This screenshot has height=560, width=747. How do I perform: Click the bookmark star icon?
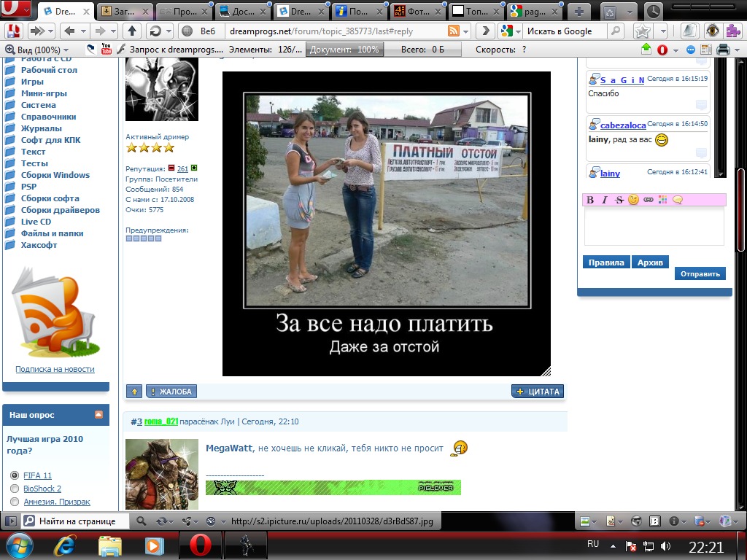coord(643,31)
